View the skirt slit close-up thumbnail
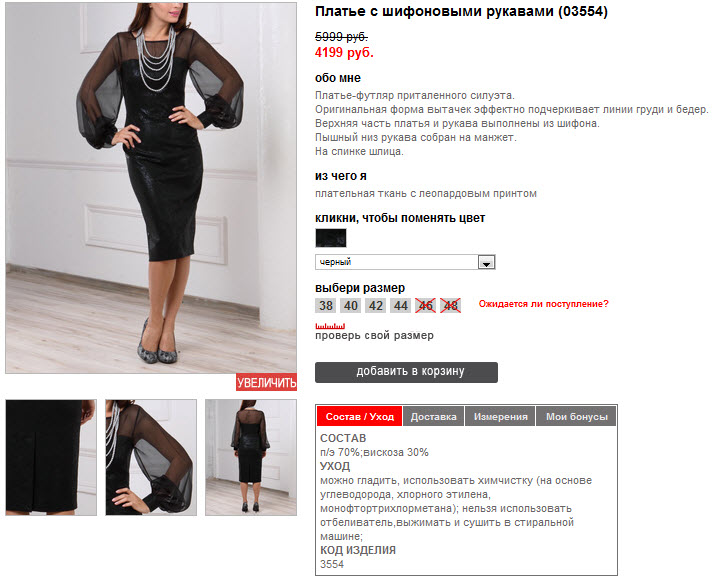Viewport: 713px width, 583px height. point(51,457)
